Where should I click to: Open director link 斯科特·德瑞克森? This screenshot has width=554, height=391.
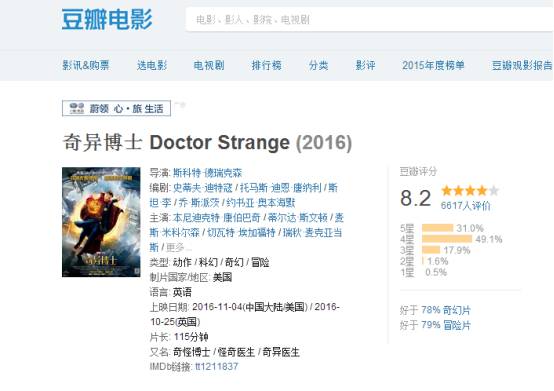pyautogui.click(x=207, y=173)
